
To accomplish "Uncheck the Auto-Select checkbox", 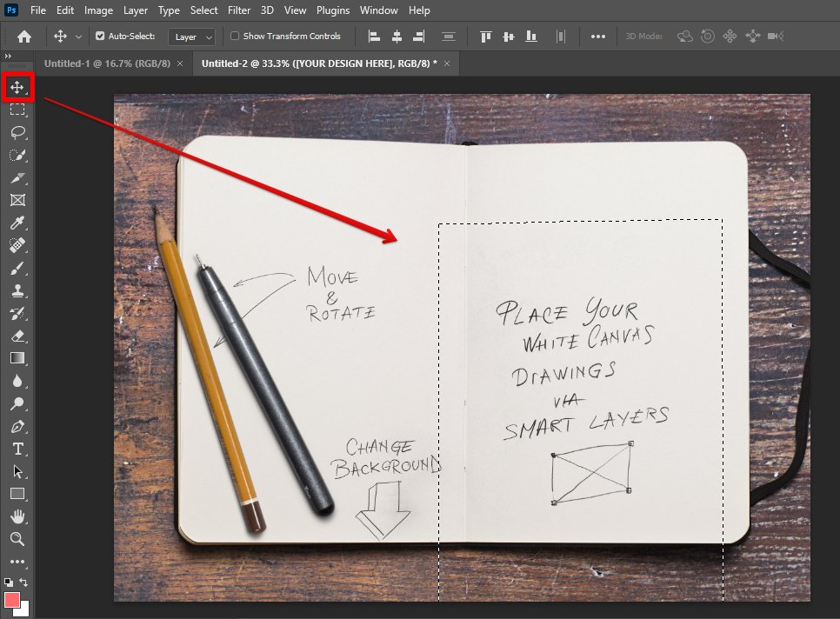I will point(100,37).
